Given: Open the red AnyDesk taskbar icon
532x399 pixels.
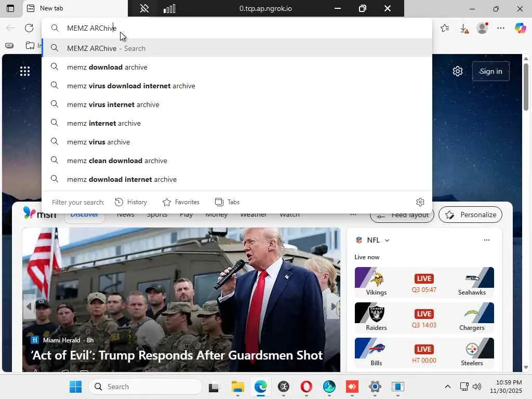Looking at the screenshot, I should (352, 387).
